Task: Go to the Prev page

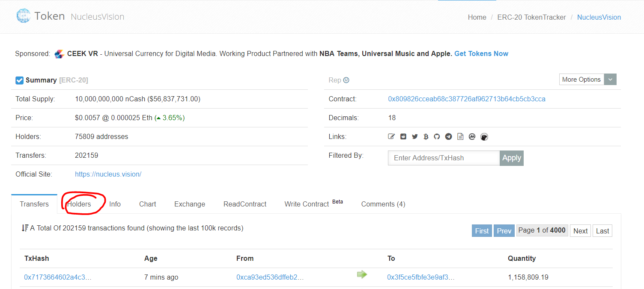Action: pyautogui.click(x=504, y=231)
